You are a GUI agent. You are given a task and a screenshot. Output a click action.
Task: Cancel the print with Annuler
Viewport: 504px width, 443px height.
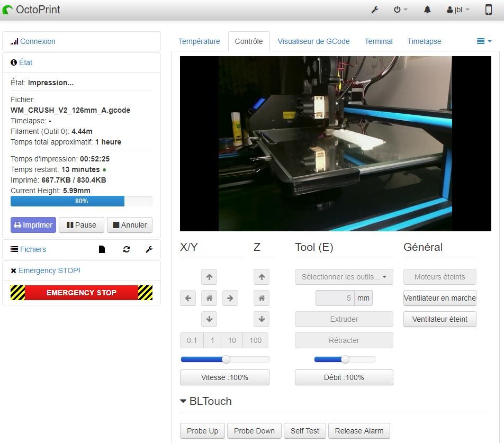pos(130,225)
